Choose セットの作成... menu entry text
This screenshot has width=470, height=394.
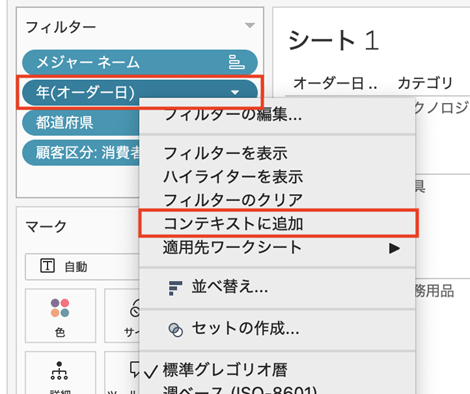point(245,328)
